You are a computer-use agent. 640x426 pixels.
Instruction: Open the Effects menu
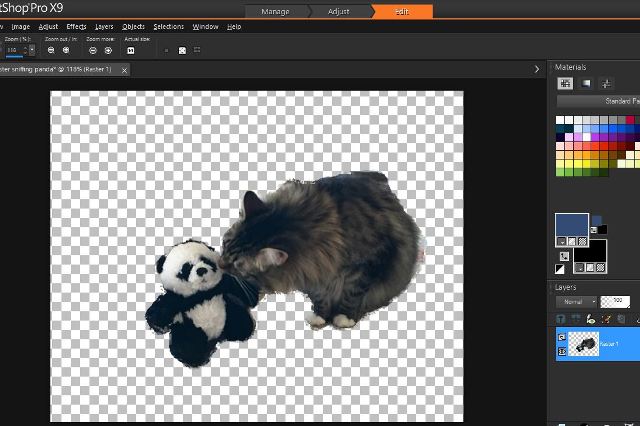76,26
